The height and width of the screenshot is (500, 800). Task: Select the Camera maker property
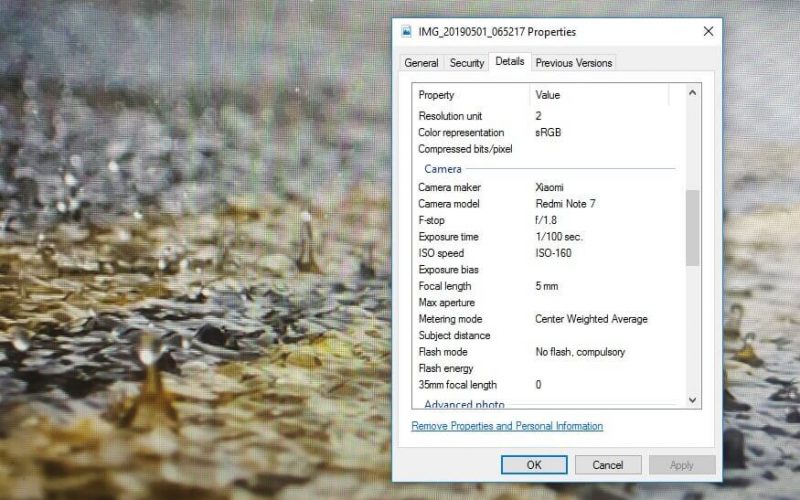coord(449,187)
